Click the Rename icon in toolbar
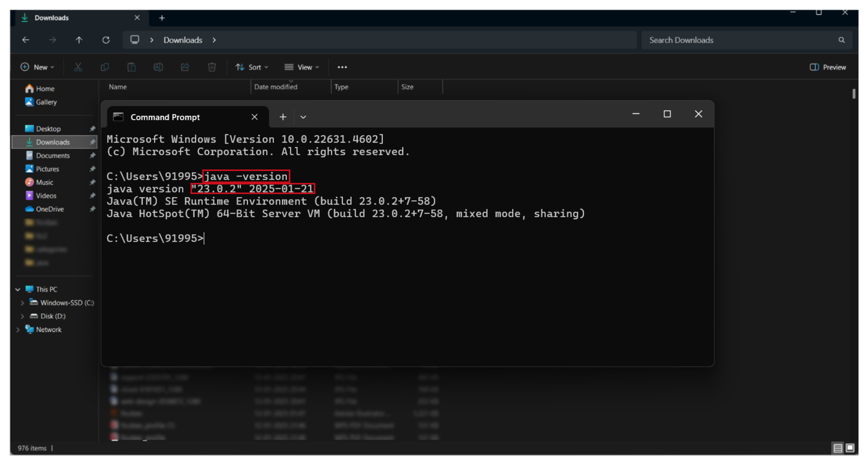 coord(158,67)
